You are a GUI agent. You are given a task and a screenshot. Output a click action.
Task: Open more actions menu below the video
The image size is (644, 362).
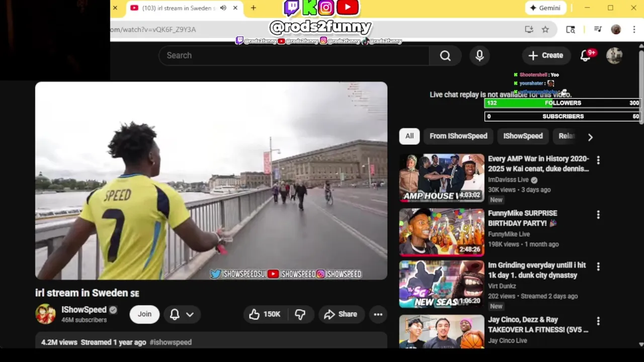[378, 314]
